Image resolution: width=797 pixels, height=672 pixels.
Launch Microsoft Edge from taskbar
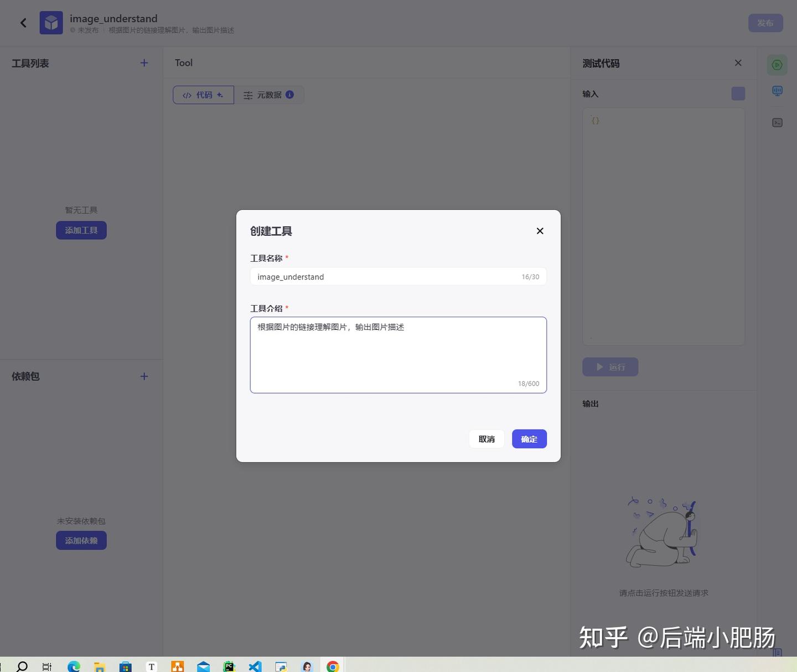[74, 666]
